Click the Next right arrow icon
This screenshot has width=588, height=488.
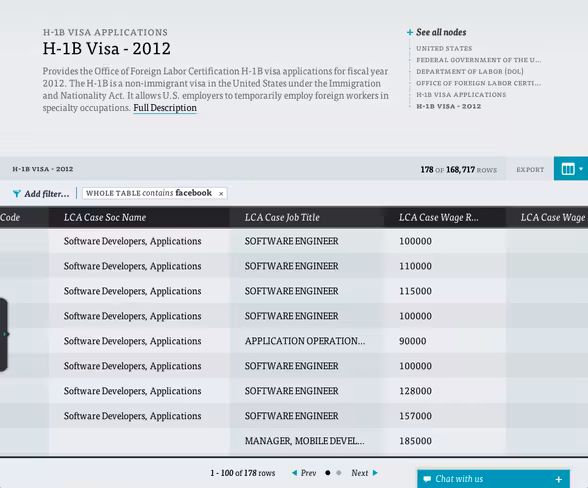[375, 473]
